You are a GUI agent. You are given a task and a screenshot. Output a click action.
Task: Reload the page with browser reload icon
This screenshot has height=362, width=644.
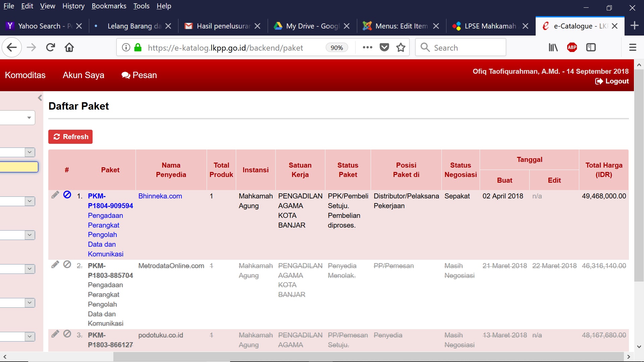51,48
